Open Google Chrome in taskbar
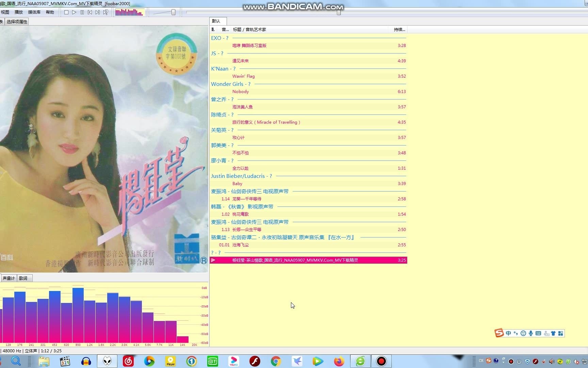The width and height of the screenshot is (588, 368). (x=276, y=361)
